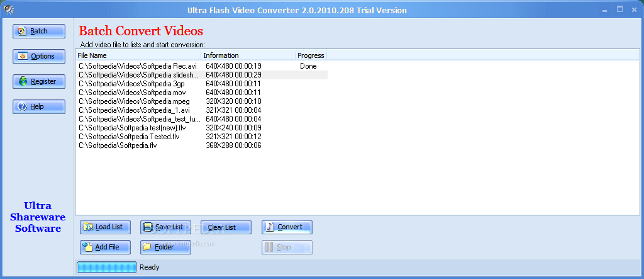Viewport: 644px width, 279px height.
Task: Click the 368X288 00:00:06 info cell
Action: tap(233, 145)
